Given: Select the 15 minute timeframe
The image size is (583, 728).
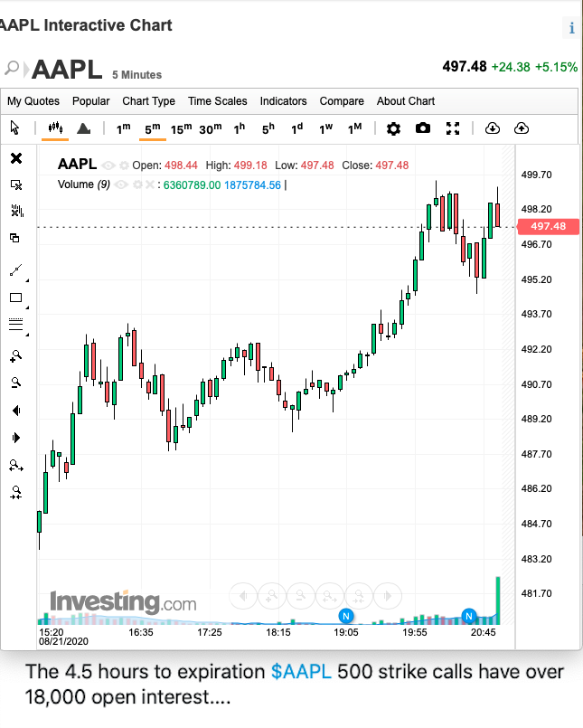Looking at the screenshot, I should point(181,128).
